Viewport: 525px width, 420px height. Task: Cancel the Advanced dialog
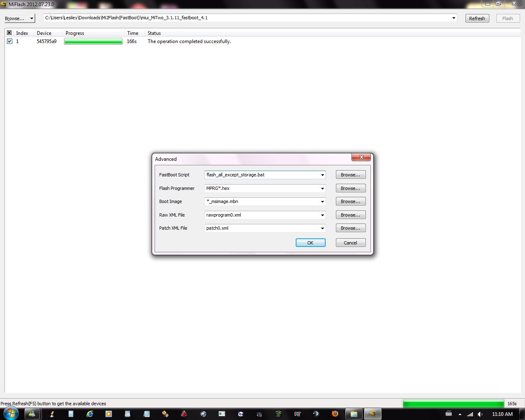[x=351, y=243]
